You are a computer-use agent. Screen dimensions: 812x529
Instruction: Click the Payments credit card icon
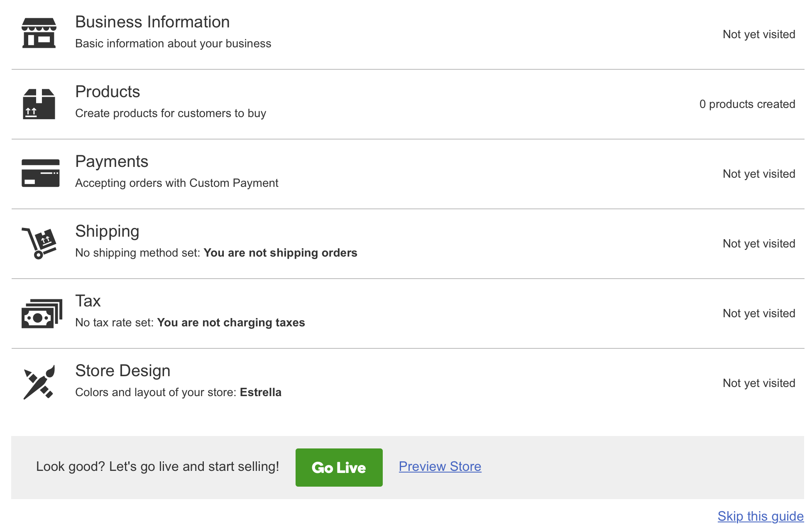41,173
